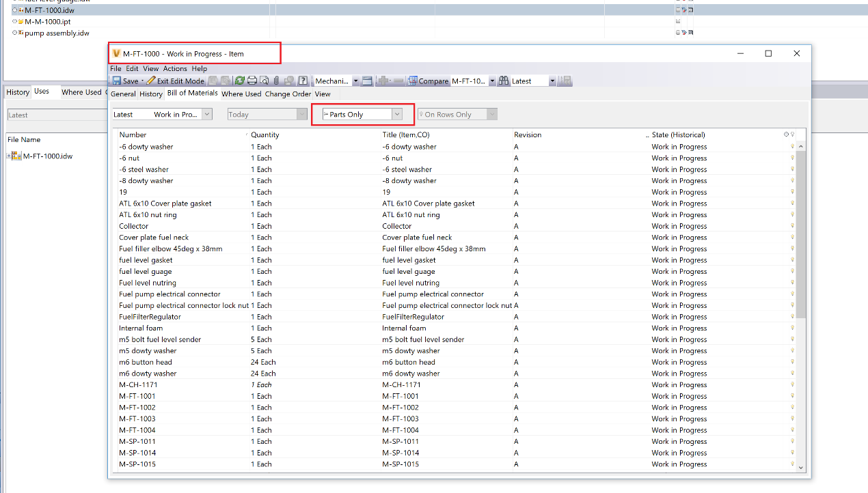Click the layout icon right of the Mechani... dropdown

point(367,81)
